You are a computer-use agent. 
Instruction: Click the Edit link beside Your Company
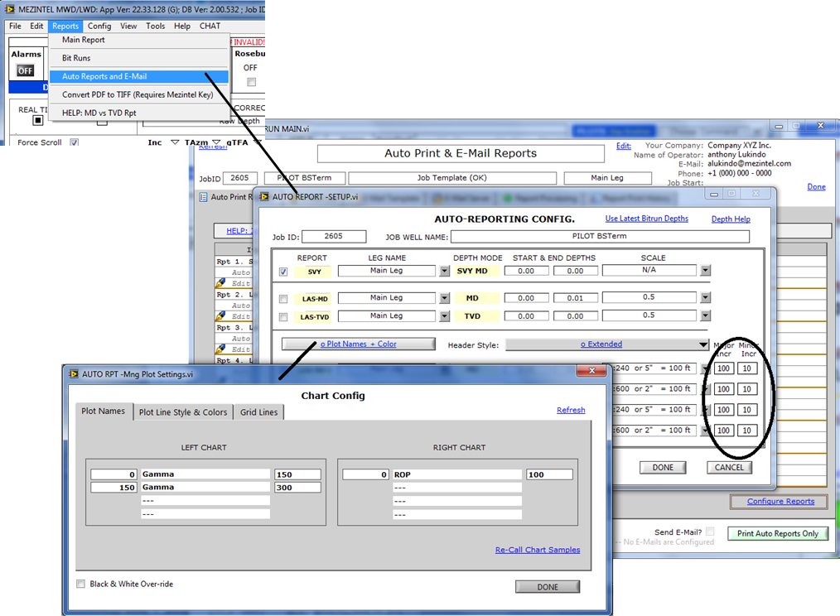tap(624, 146)
